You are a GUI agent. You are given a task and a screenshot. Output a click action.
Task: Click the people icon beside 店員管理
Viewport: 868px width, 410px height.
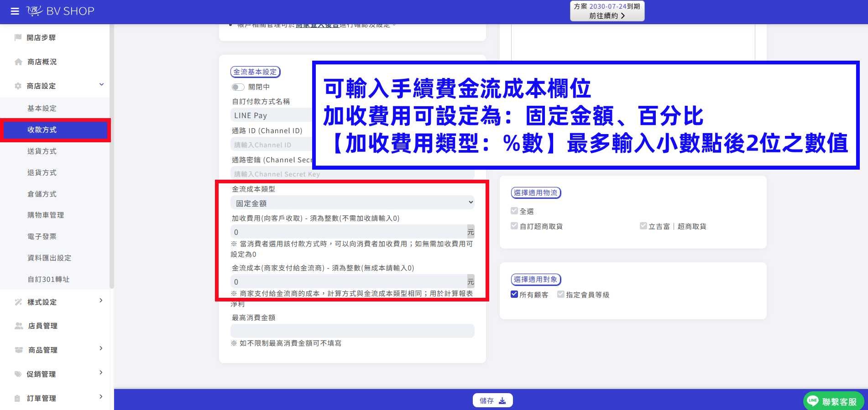pos(19,326)
